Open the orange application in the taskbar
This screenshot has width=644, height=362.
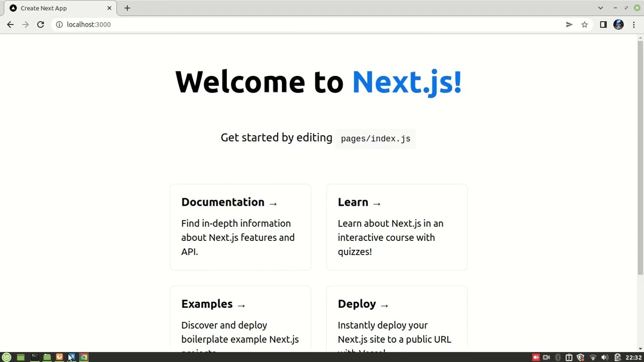[x=59, y=357]
